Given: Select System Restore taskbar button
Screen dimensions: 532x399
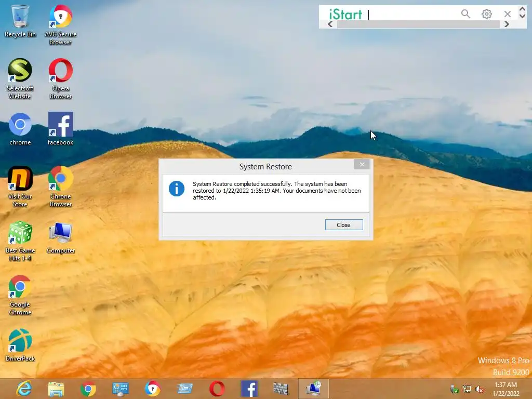Looking at the screenshot, I should tap(313, 389).
